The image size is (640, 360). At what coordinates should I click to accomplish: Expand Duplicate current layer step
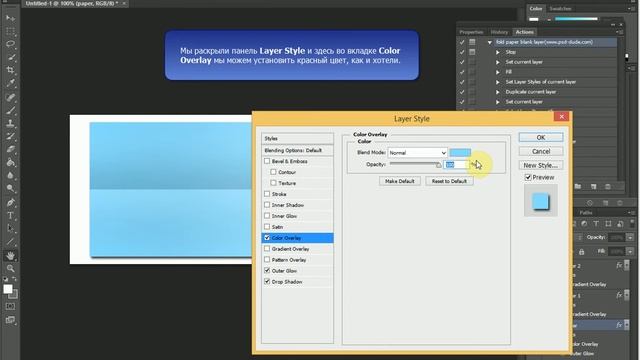tap(498, 92)
